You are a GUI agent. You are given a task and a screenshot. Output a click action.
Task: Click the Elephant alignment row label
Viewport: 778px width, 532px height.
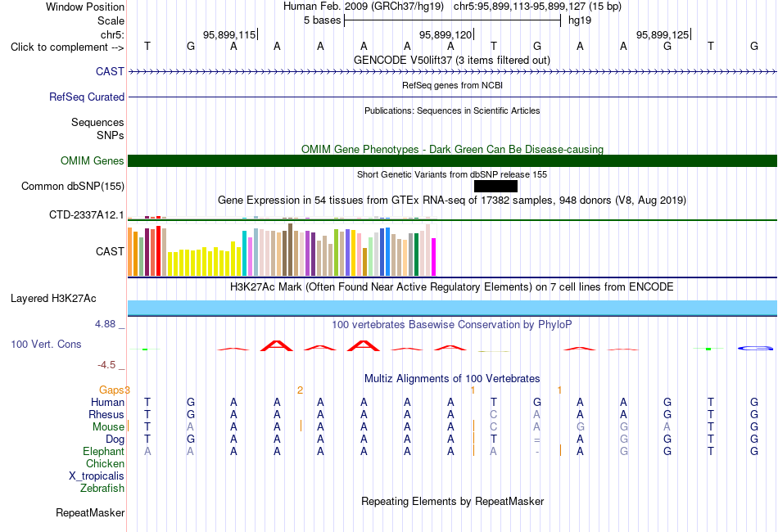(103, 451)
